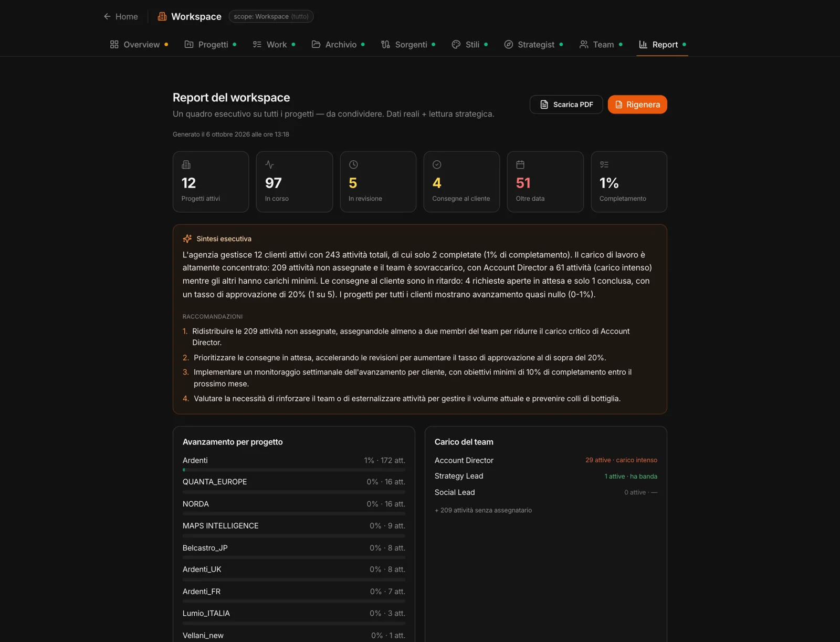Viewport: 840px width, 642px height.
Task: Switch to the Progetti tab
Action: click(210, 45)
